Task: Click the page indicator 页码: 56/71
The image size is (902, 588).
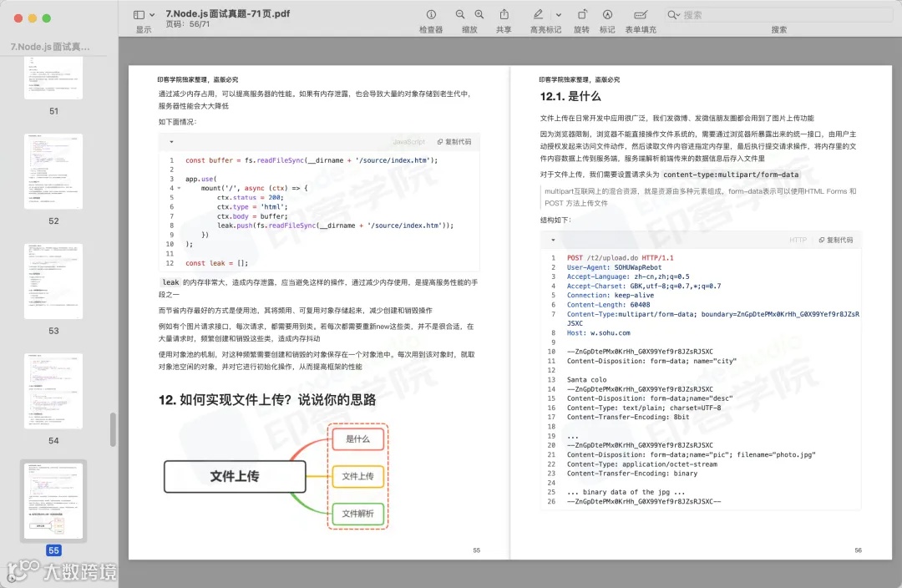Action: tap(188, 24)
